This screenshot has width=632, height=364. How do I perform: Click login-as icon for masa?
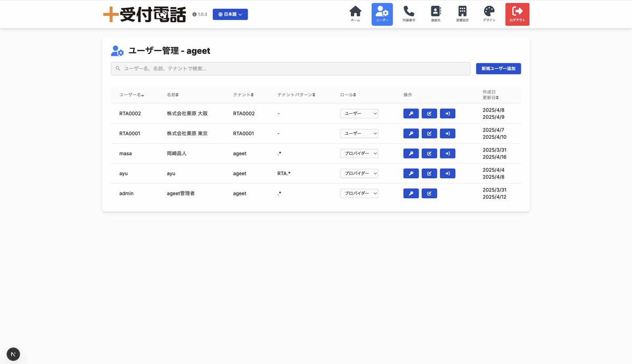point(448,154)
